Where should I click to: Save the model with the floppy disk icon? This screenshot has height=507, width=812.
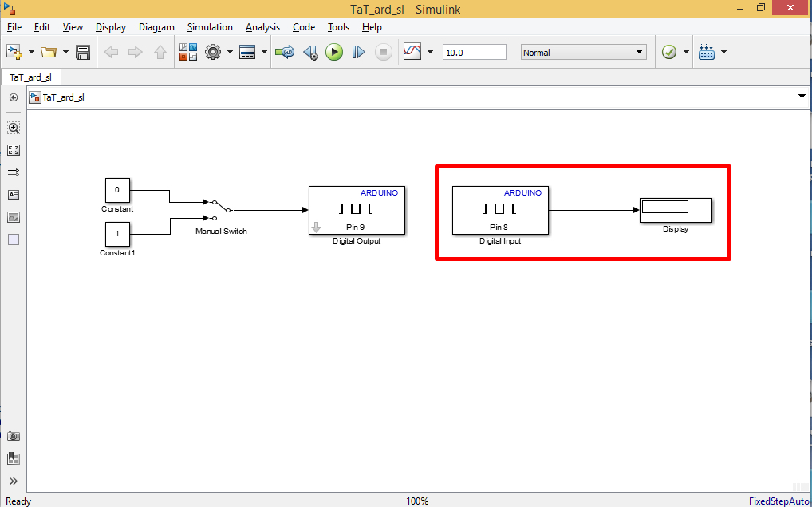click(x=83, y=52)
